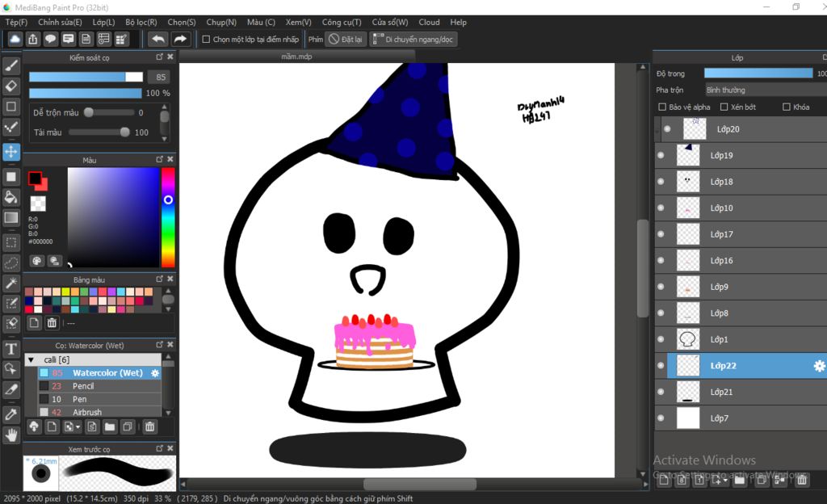
Task: Undock the Màu panel
Action: (159, 159)
